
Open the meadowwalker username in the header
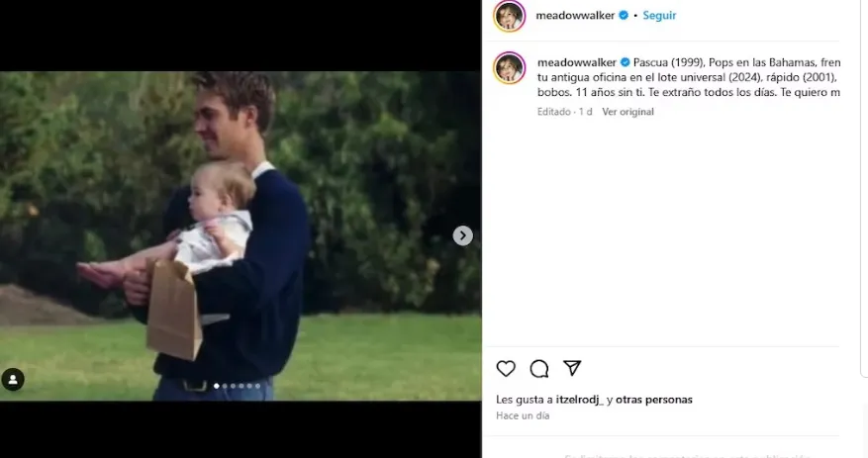575,16
